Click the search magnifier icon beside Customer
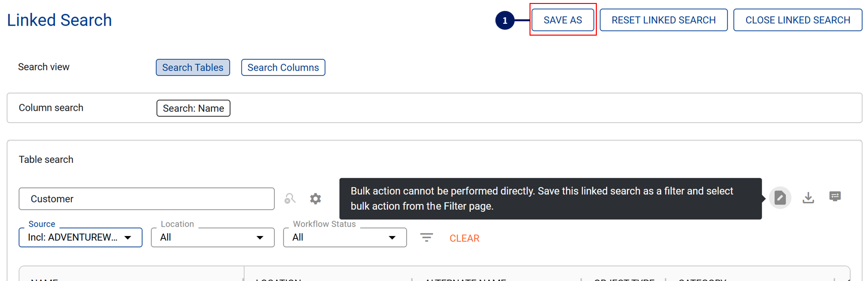The height and width of the screenshot is (281, 868). 290,199
